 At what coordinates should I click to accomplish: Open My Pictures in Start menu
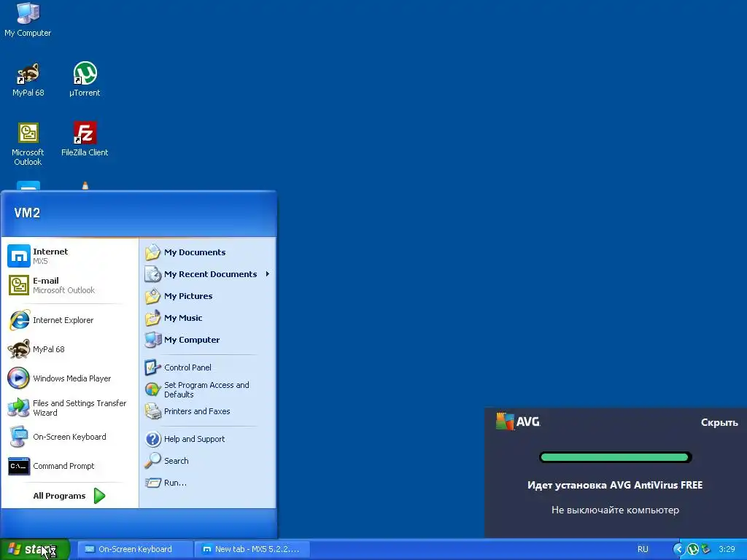[x=208, y=296]
